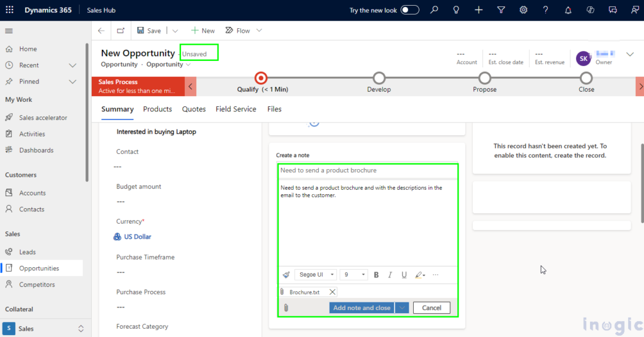Open more formatting options ellipsis
The image size is (644, 337).
point(435,275)
